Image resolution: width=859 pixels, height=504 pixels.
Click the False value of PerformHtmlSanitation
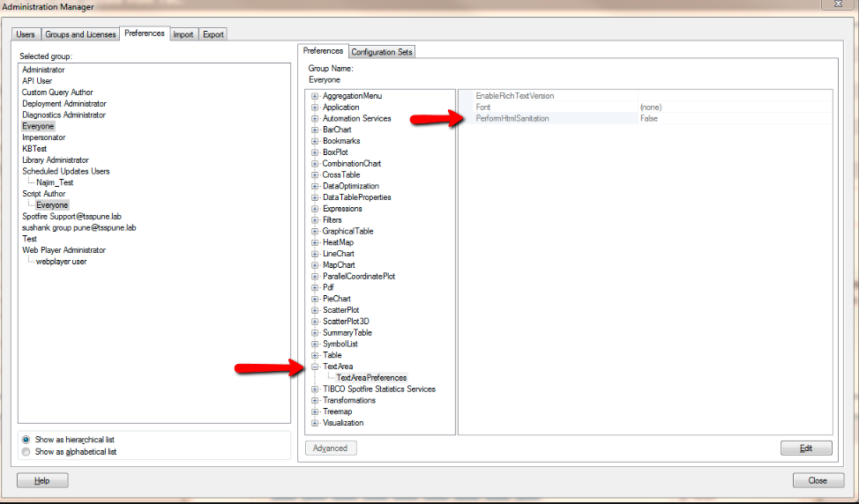(649, 118)
